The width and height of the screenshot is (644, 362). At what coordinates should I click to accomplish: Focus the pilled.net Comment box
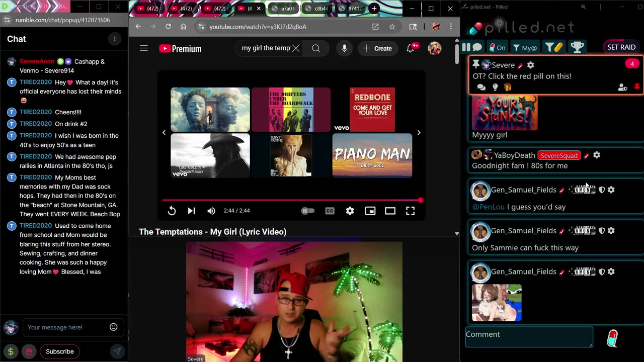click(529, 337)
